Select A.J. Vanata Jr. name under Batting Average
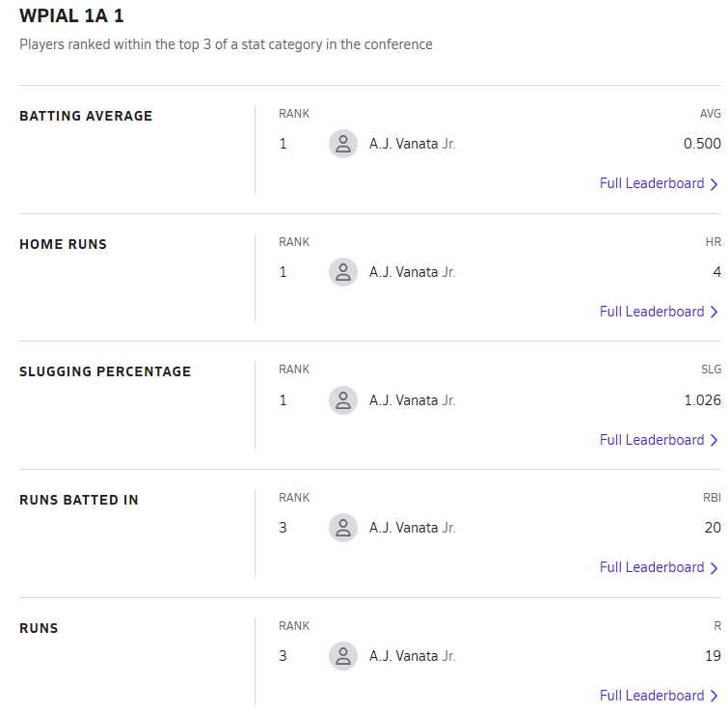This screenshot has width=728, height=712. click(x=413, y=144)
